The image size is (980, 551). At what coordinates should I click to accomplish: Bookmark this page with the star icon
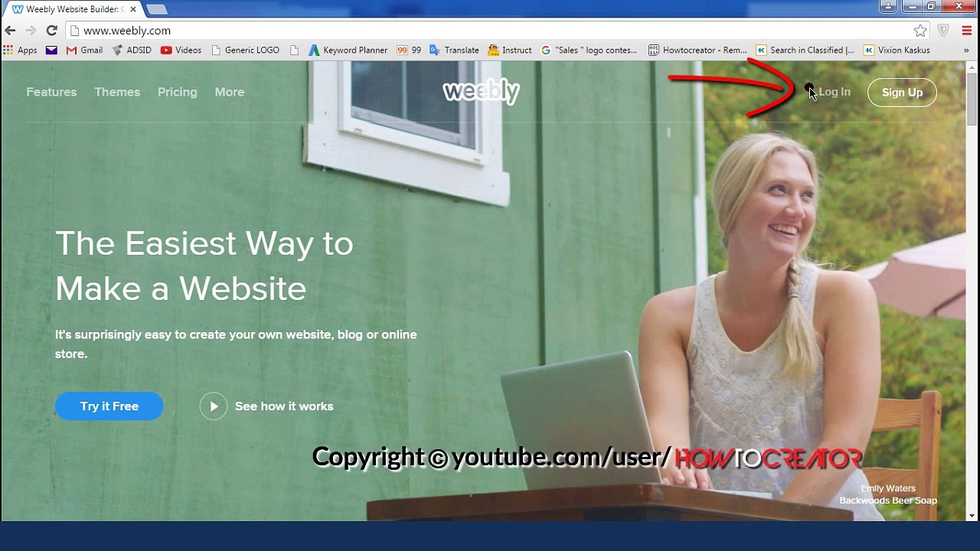[x=920, y=31]
